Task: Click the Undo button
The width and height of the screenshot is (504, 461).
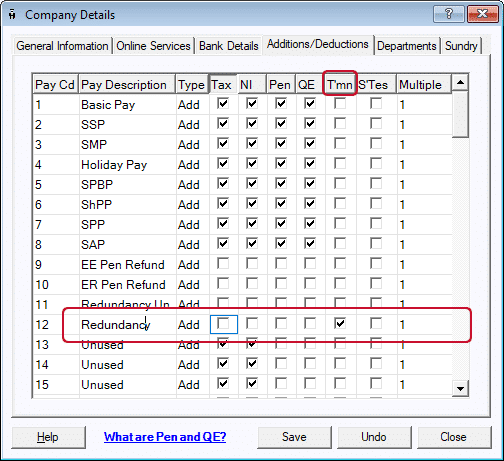Action: coord(374,437)
